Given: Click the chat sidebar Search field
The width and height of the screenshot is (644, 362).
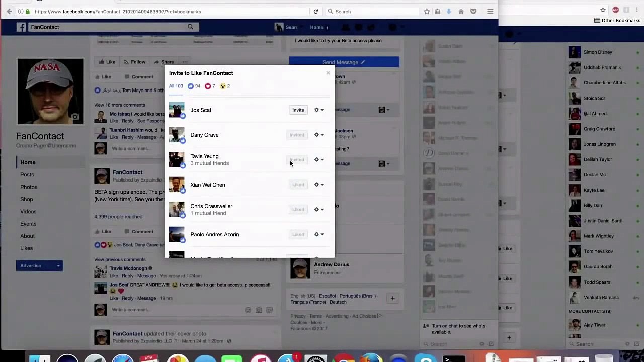Looking at the screenshot, I should pyautogui.click(x=599, y=344).
